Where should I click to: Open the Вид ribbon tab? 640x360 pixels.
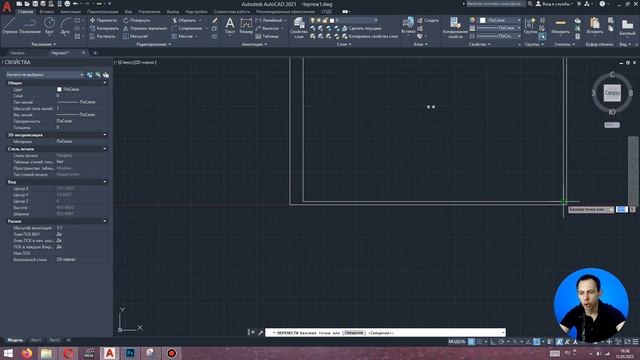(x=128, y=12)
